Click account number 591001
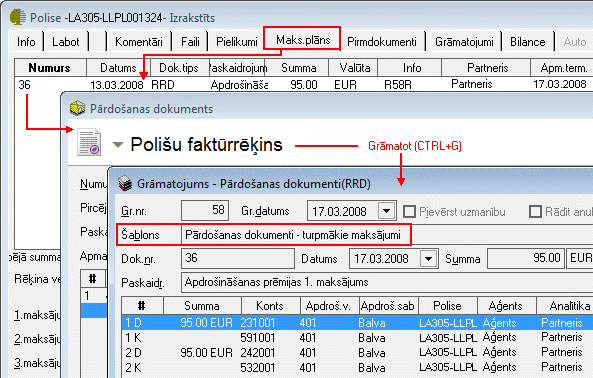This screenshot has height=378, width=593. pyautogui.click(x=258, y=337)
